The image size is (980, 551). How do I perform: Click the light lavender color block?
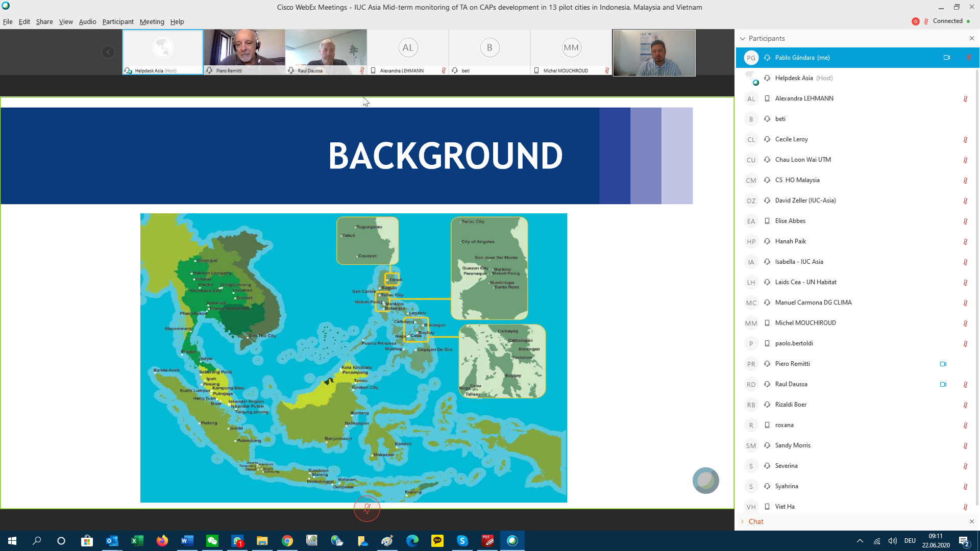(x=677, y=156)
